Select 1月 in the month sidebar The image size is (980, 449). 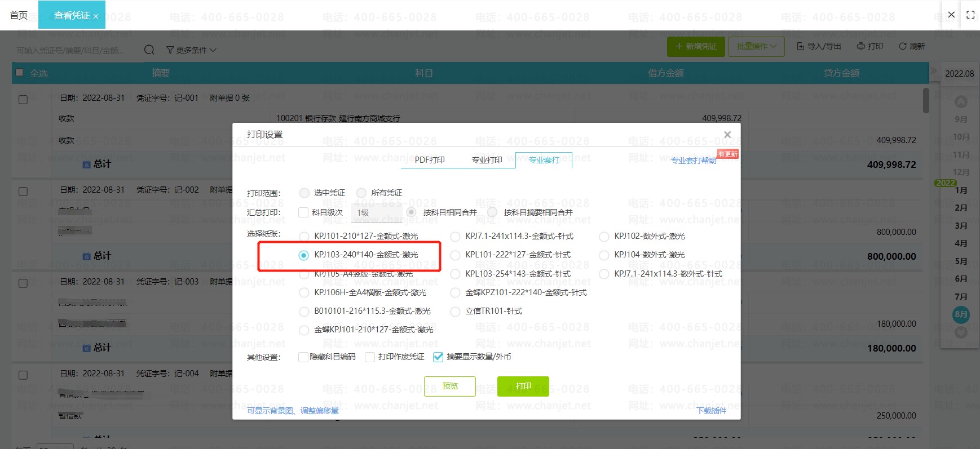pos(961,190)
